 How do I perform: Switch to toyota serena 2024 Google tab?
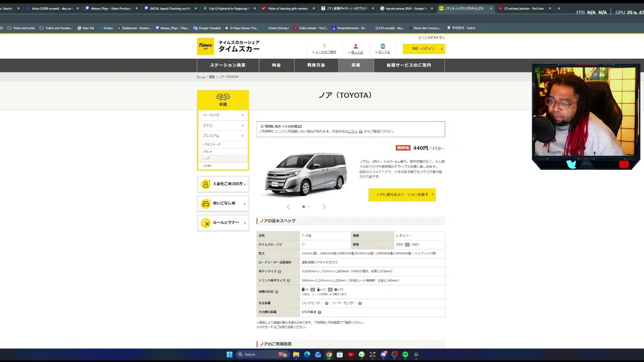pos(407,9)
